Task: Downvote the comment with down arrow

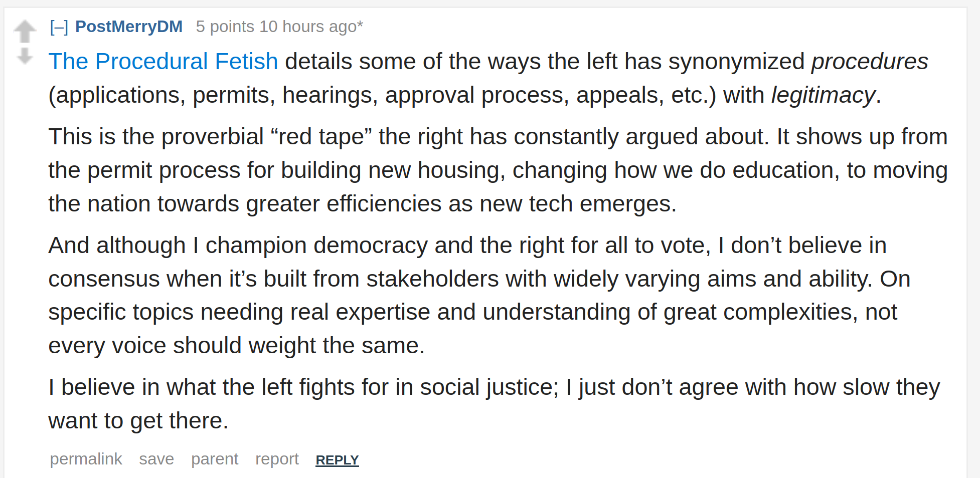Action: click(x=25, y=56)
